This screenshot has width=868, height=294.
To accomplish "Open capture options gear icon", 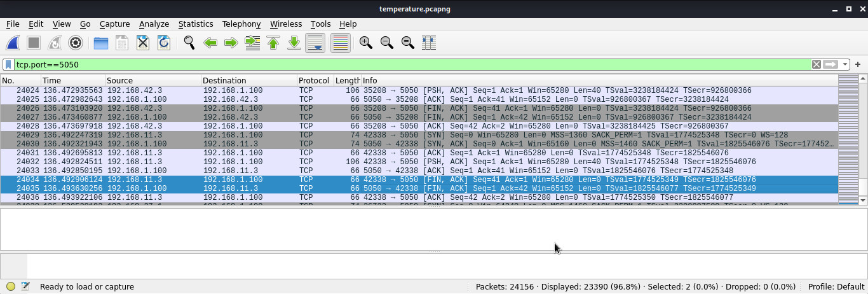I will [x=76, y=43].
